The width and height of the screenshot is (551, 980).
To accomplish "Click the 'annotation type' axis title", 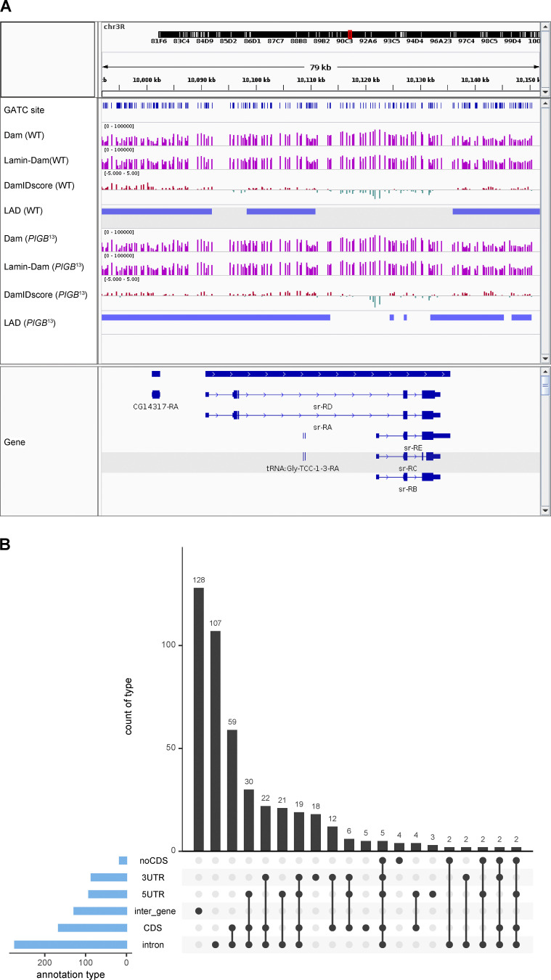I will [70, 974].
